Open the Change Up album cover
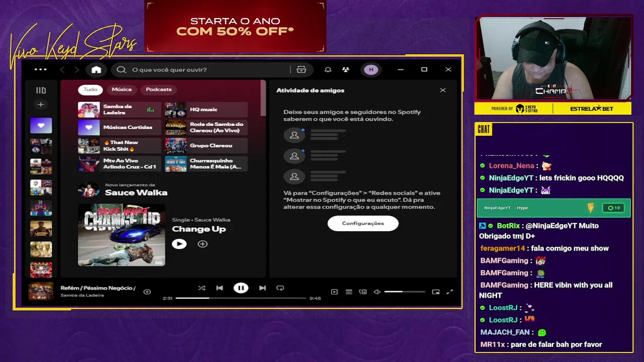Image resolution: width=644 pixels, height=362 pixels. coord(121,235)
